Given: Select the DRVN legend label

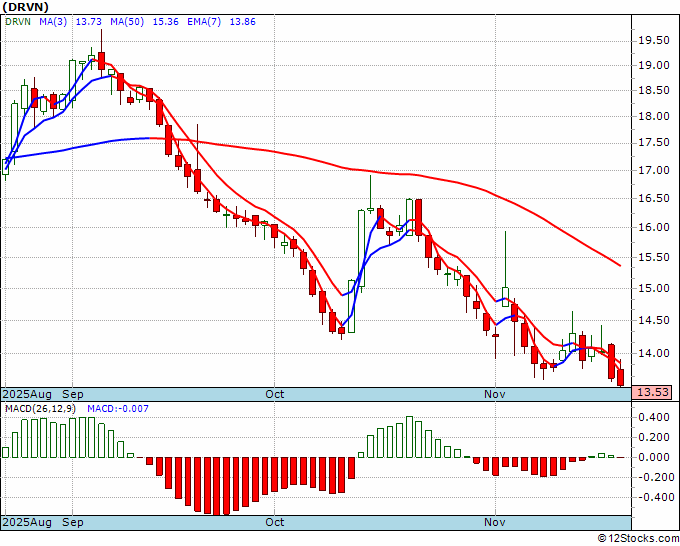Looking at the screenshot, I should [x=18, y=22].
